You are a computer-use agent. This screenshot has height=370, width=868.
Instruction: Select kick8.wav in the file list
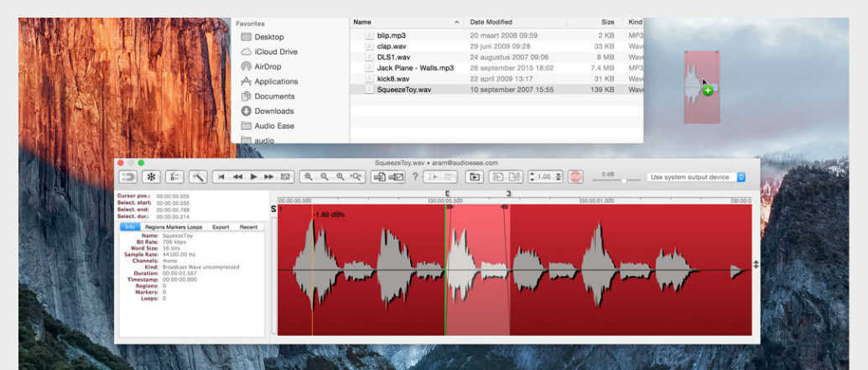pos(392,78)
